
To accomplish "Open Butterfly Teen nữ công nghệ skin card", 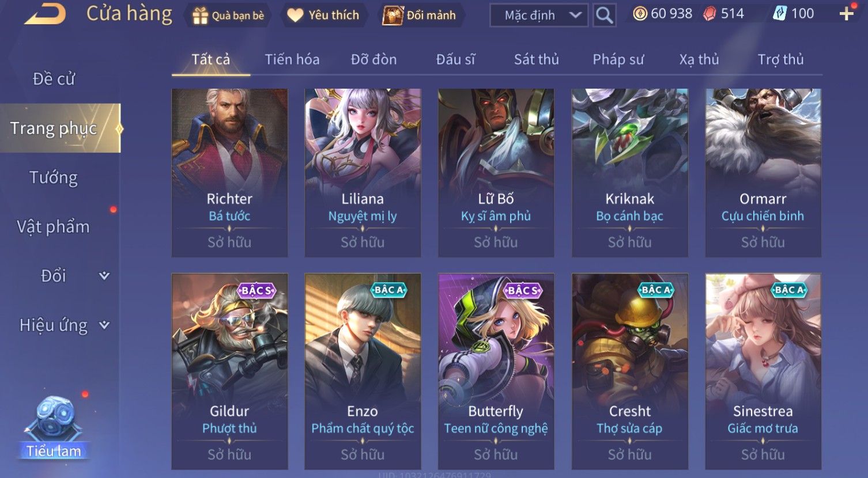I will click(496, 371).
